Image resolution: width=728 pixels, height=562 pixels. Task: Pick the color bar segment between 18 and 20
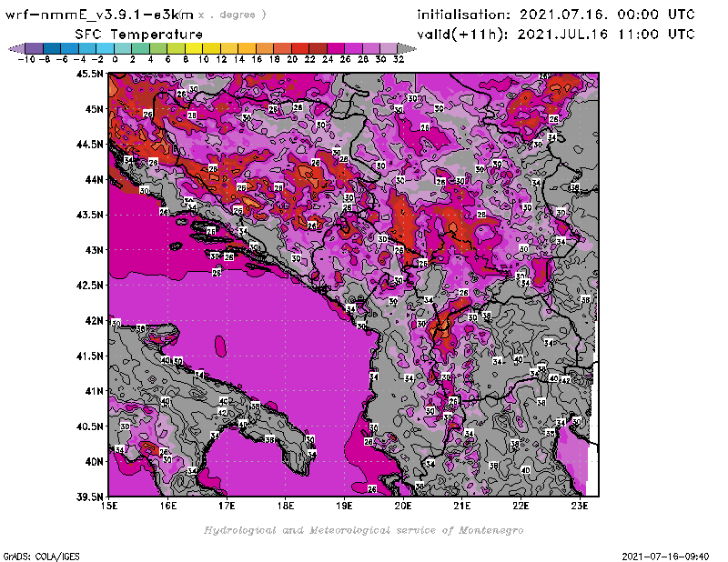tap(282, 48)
